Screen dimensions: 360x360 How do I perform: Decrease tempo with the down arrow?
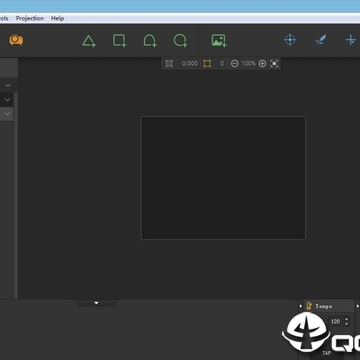coord(347,324)
